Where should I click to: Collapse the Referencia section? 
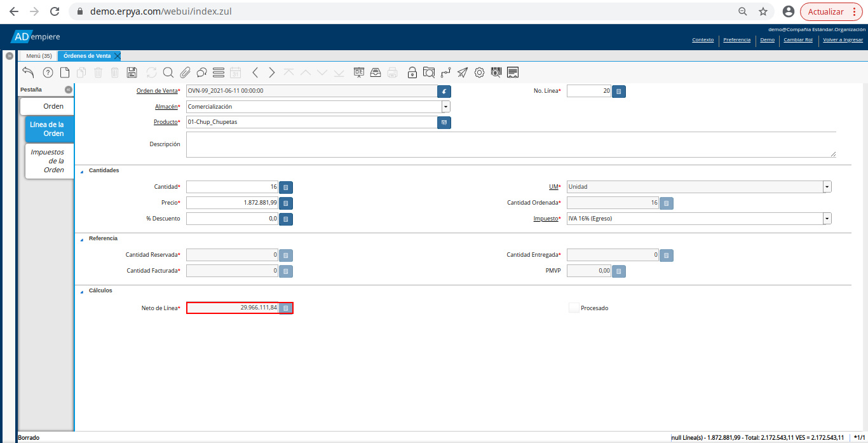tap(82, 239)
